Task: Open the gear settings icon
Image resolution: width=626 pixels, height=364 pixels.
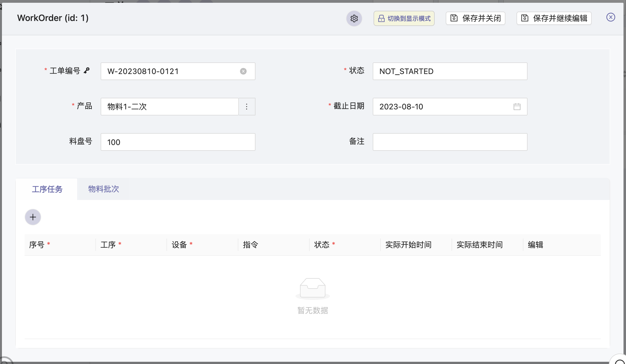Action: click(354, 19)
